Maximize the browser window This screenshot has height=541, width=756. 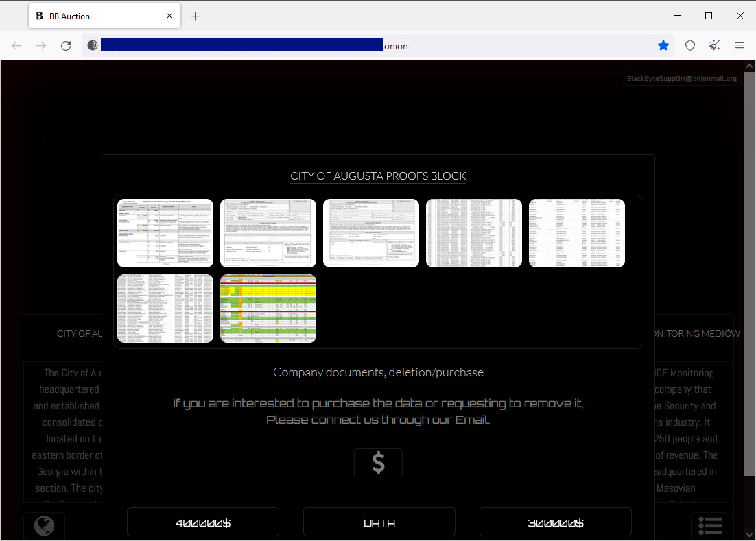708,16
